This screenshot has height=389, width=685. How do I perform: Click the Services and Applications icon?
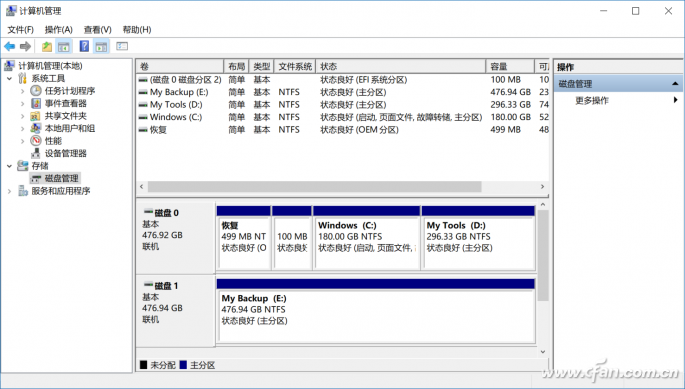pyautogui.click(x=23, y=191)
